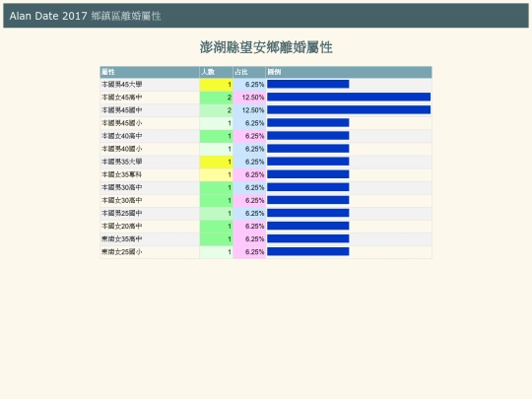Click the count cell for 本國男45國小
Image resolution: width=532 pixels, height=399 pixels.
(216, 123)
